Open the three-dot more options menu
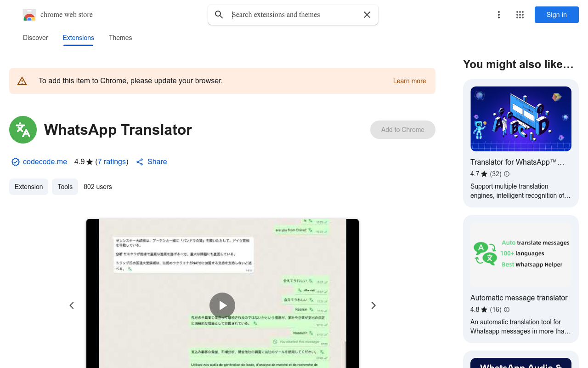 (x=499, y=15)
